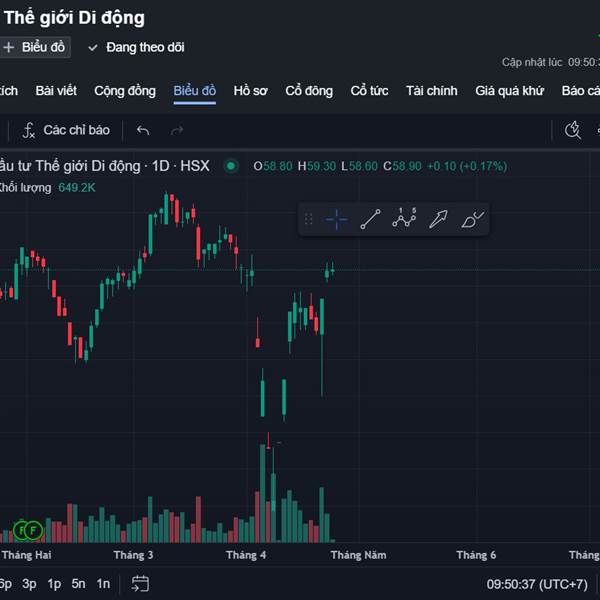
Task: Select the crosshair cursor tool
Action: pos(336,220)
